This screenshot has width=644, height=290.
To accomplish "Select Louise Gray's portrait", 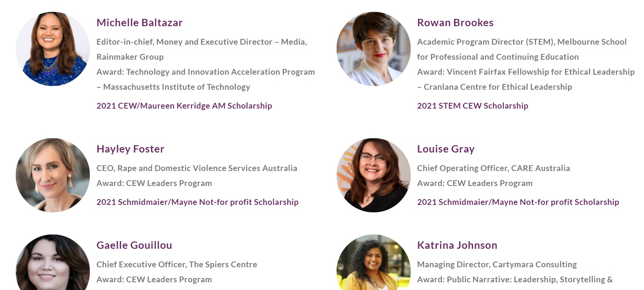I will pyautogui.click(x=374, y=175).
